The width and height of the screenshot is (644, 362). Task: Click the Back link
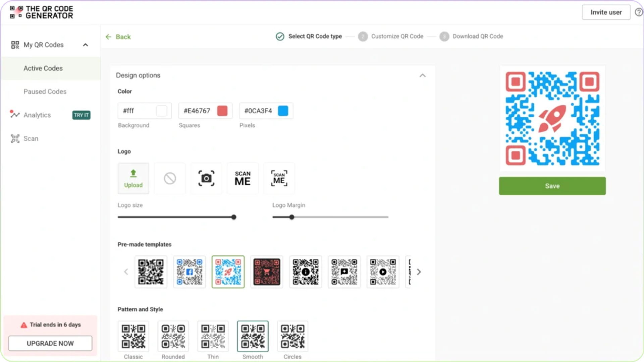pyautogui.click(x=123, y=37)
